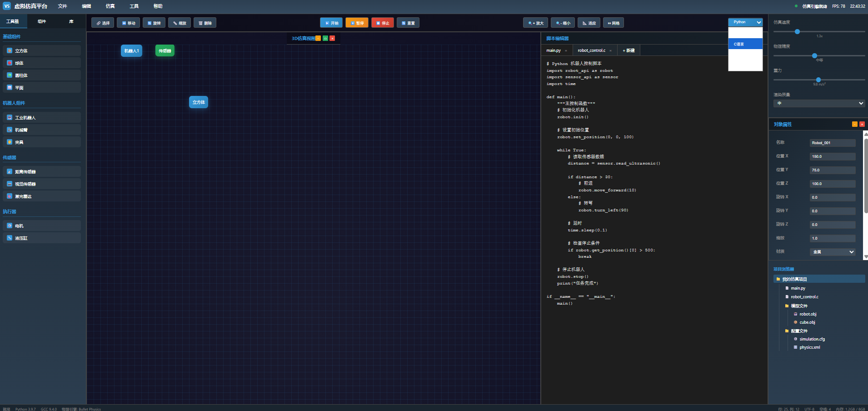This screenshot has width=868, height=411.
Task: Minimize the 对象属性 panel
Action: point(855,124)
